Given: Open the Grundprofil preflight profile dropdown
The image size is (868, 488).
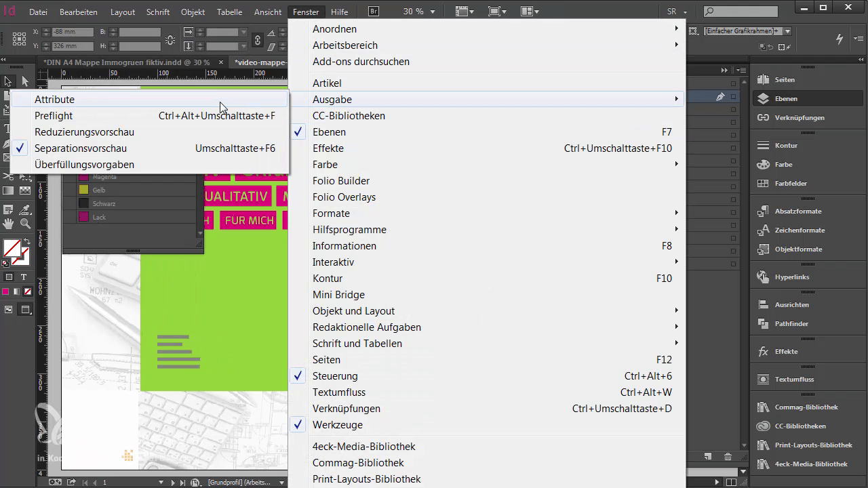Looking at the screenshot, I should pyautogui.click(x=281, y=483).
